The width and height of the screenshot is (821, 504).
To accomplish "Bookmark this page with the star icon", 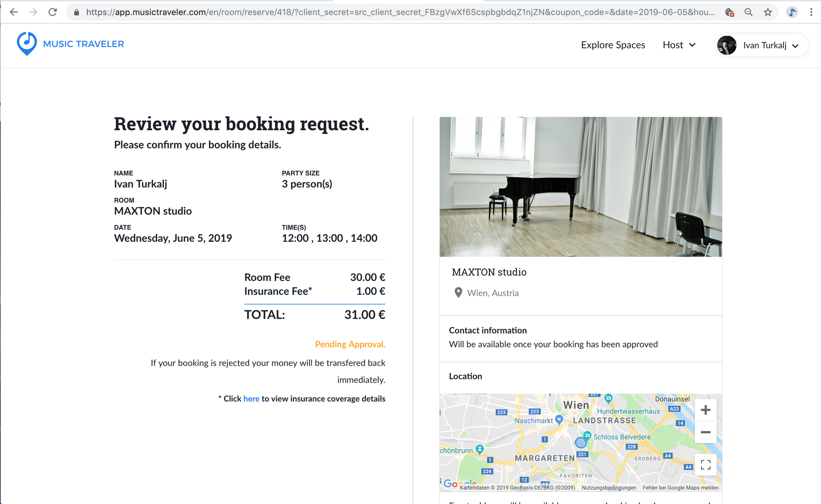I will [768, 12].
